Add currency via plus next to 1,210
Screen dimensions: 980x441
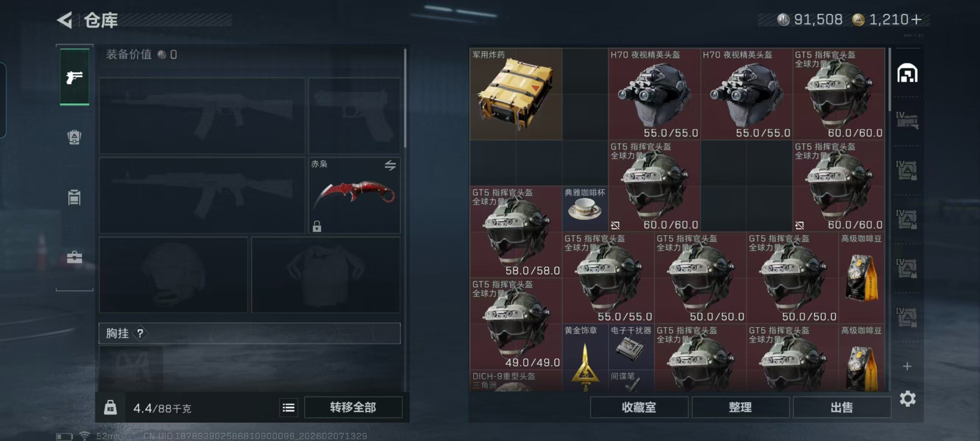point(916,19)
